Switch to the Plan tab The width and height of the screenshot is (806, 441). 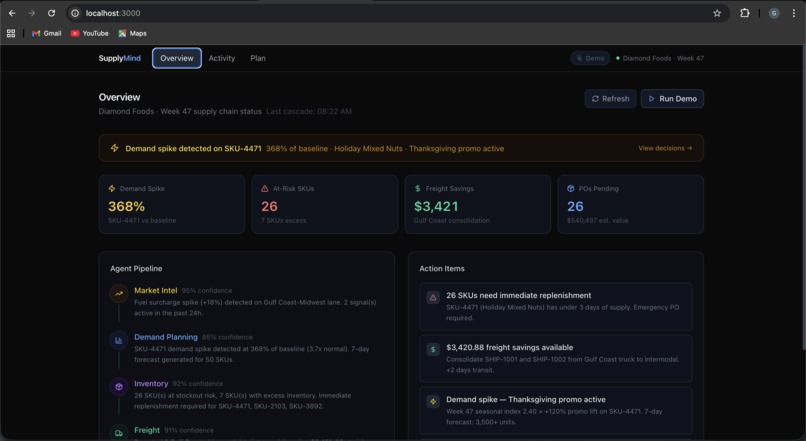258,58
